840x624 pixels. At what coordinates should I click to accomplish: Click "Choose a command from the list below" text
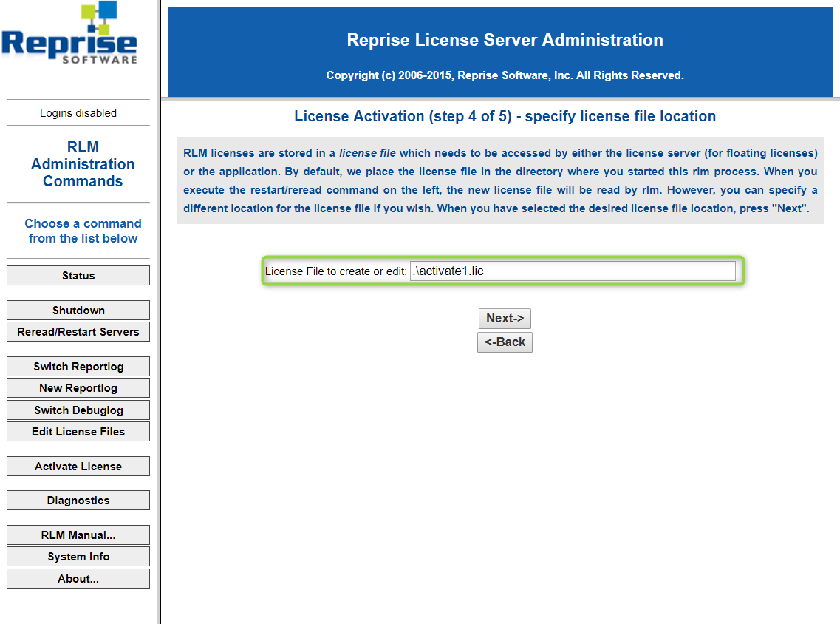(x=83, y=231)
